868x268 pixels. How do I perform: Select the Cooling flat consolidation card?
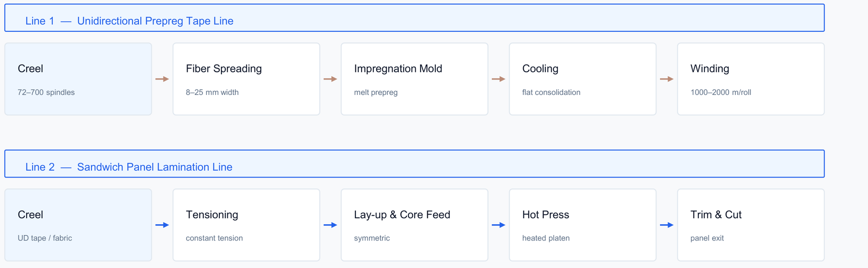(x=583, y=79)
